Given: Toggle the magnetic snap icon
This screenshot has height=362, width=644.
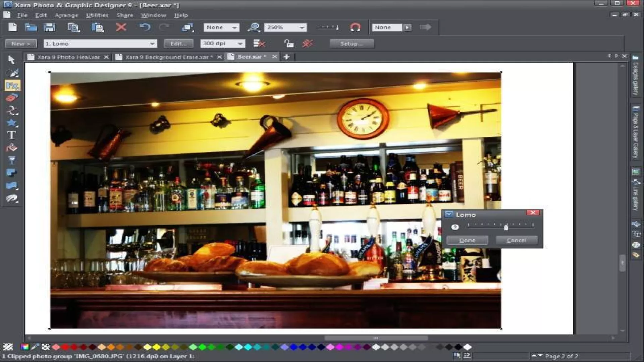Looking at the screenshot, I should (355, 27).
